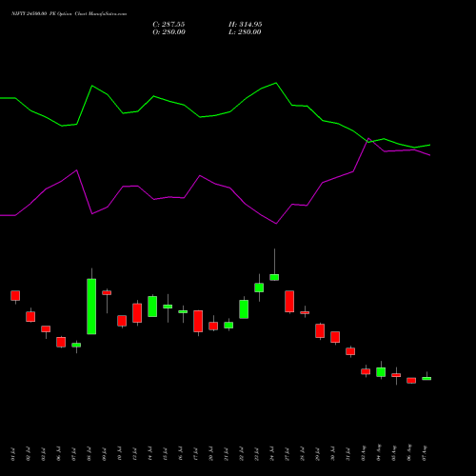Click the 20 Jul date axis label

(x=211, y=454)
